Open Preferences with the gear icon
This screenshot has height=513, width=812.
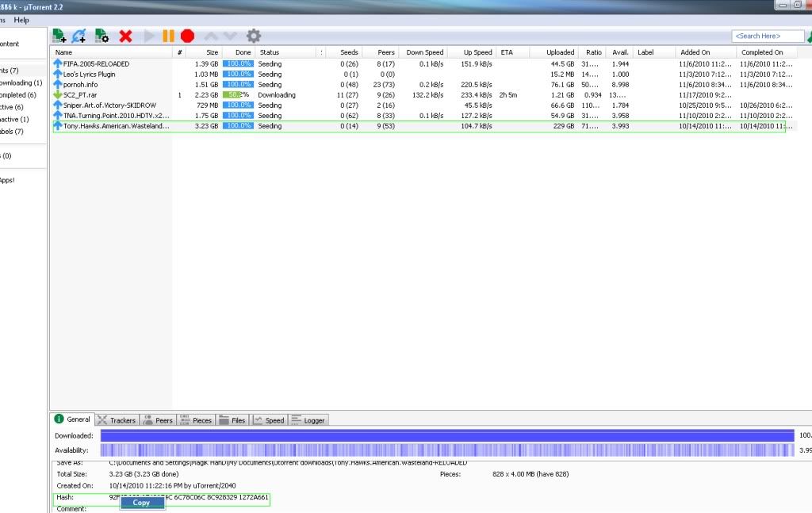coord(253,36)
